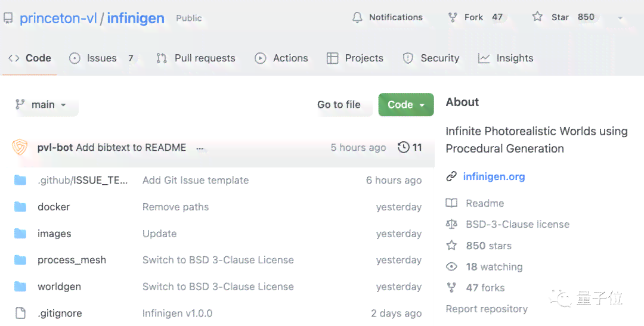Click the repository book icon beside princeton-vl
644x326 pixels.
8,18
